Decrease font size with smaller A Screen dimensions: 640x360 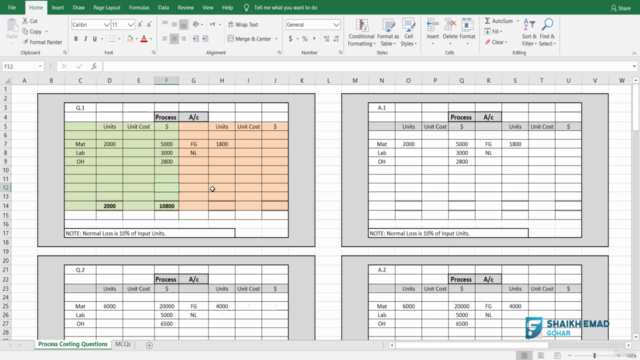tap(149, 24)
